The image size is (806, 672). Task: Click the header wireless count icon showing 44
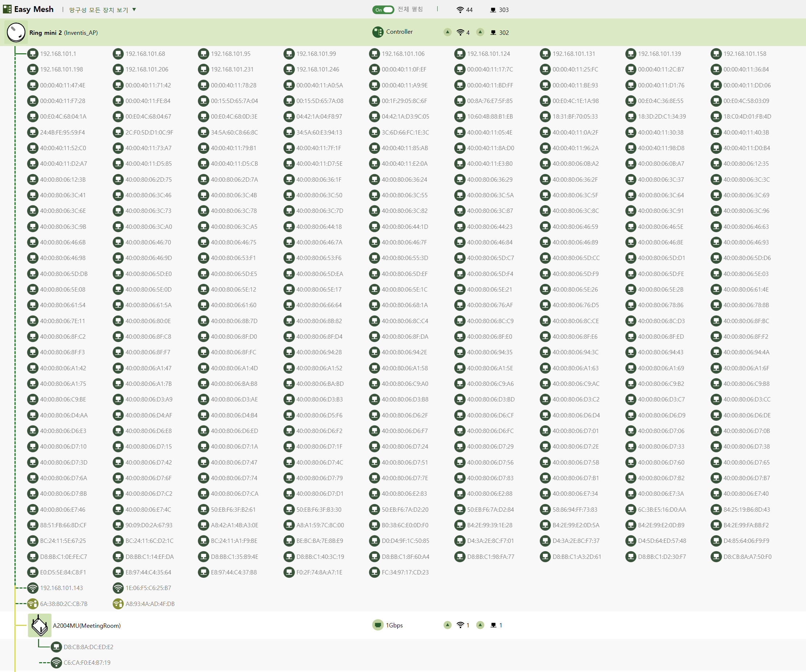[460, 10]
